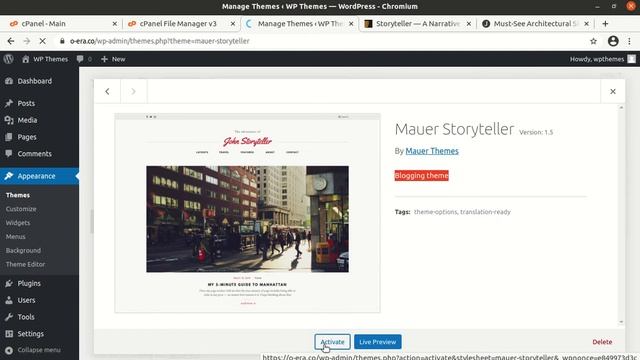Open the Menus submenu item
Image resolution: width=640 pixels, height=360 pixels.
click(16, 237)
